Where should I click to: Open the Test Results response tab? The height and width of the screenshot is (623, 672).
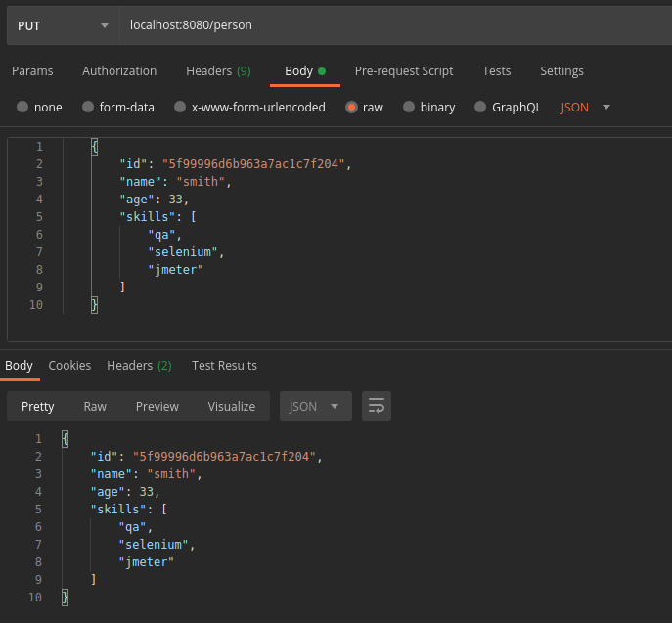point(224,366)
